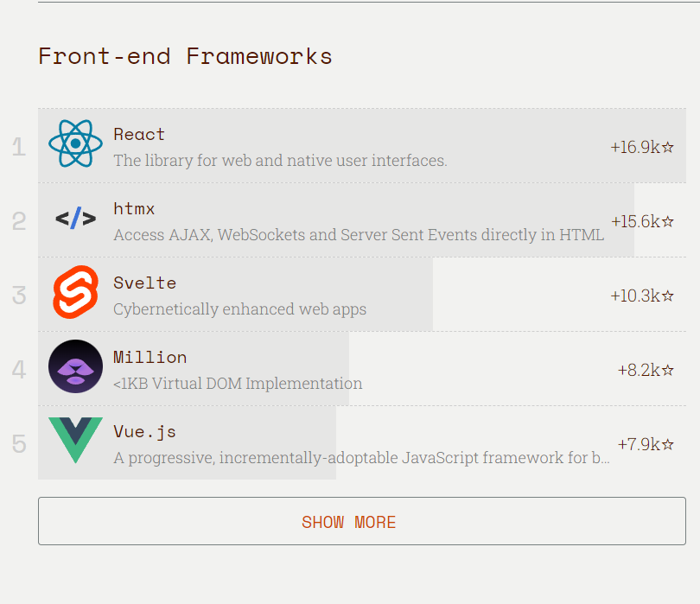Click the star icon beside +16.9k
700x604 pixels.
667,147
